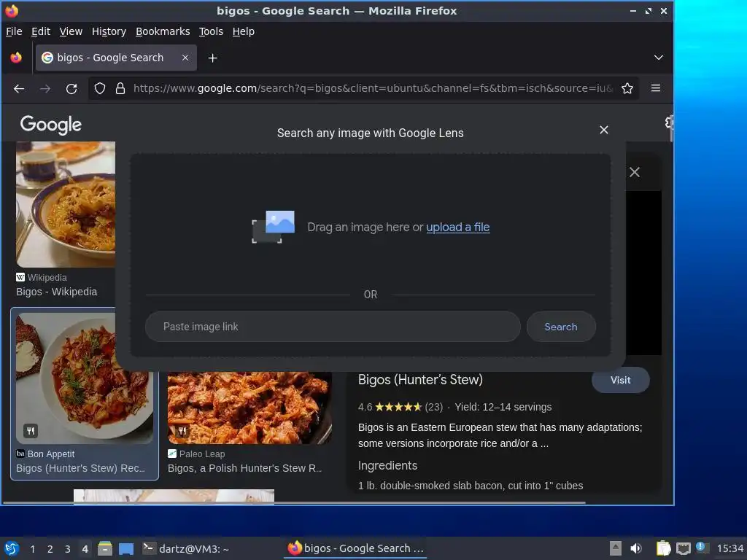
Task: Click recipe badge icon on Bon Appetit image
Action: 31,431
